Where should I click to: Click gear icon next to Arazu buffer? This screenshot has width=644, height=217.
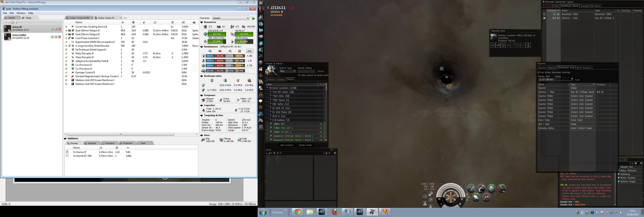coord(56,37)
